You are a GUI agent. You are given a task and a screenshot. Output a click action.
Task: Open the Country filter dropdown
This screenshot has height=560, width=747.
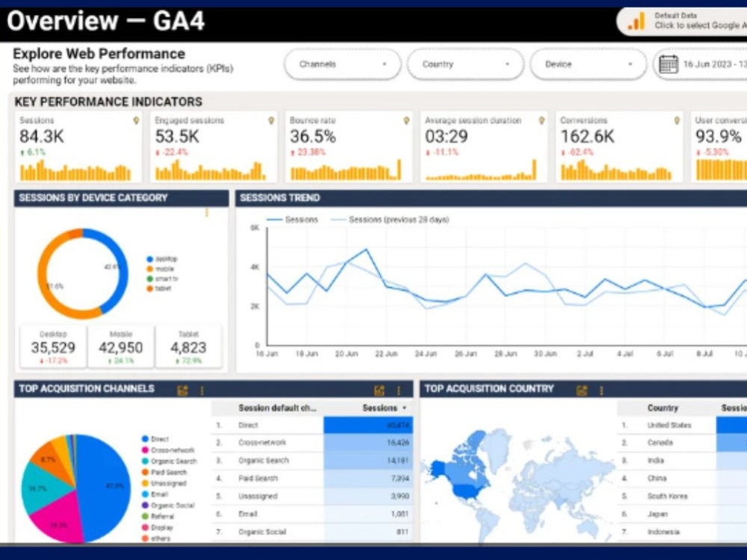[x=465, y=64]
